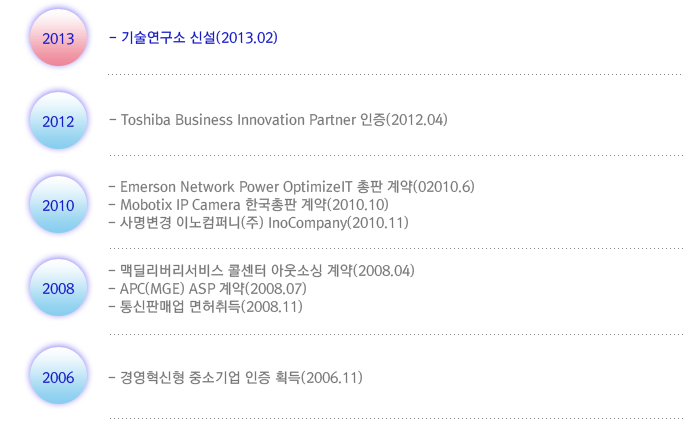Click the dotted divider below 2008 section
The width and height of the screenshot is (700, 422).
pyautogui.click(x=396, y=334)
